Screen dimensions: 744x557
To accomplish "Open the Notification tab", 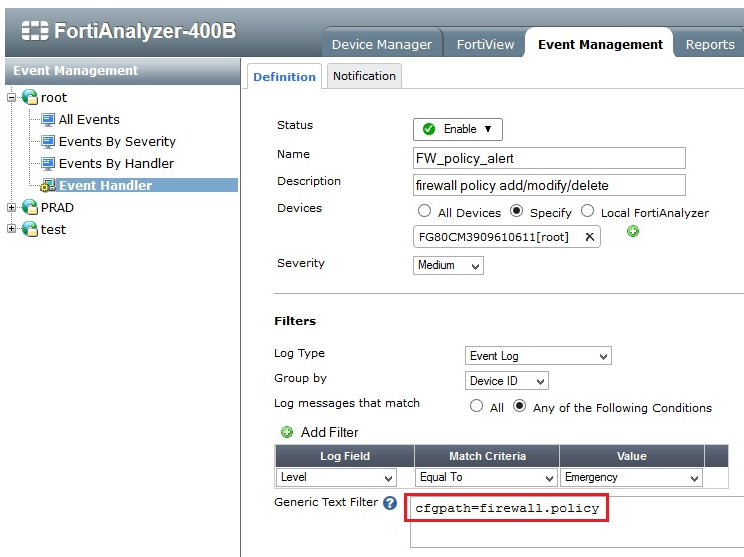I will (364, 76).
